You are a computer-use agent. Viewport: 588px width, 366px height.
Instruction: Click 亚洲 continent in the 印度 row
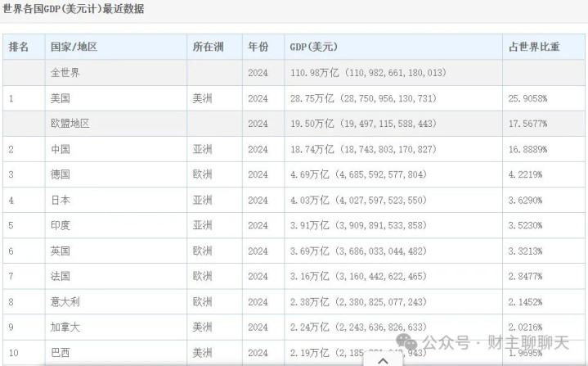tap(202, 225)
